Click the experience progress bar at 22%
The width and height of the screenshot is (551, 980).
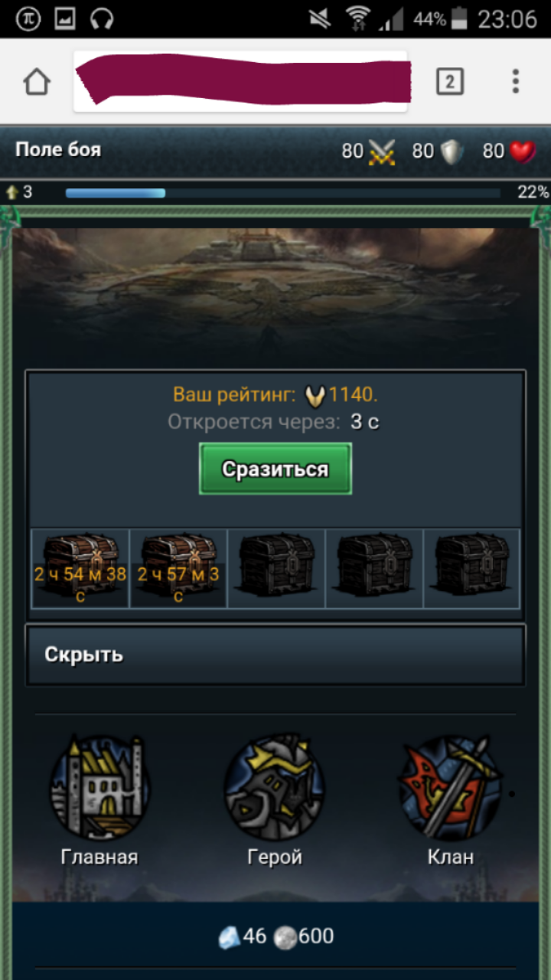coord(283,193)
